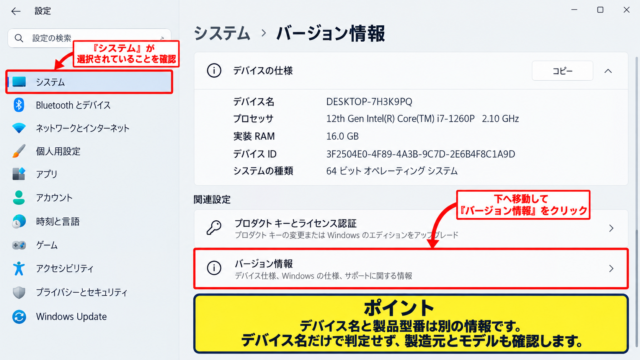The width and height of the screenshot is (640, 360).
Task: Click the 関連設定 heading
Action: click(212, 200)
